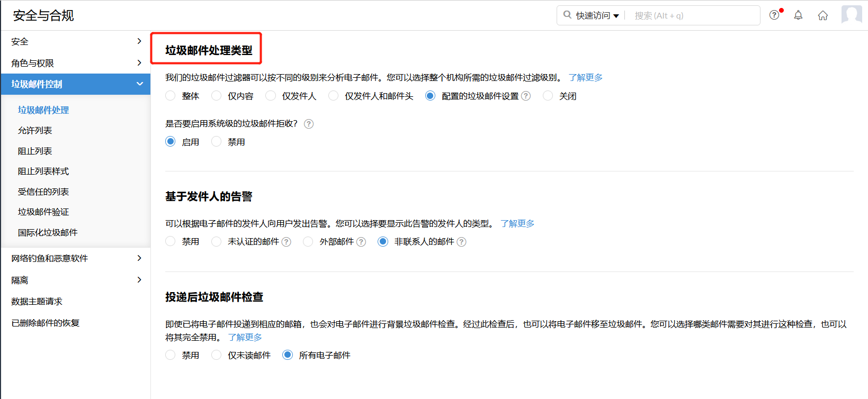Viewport: 868px width, 399px height.
Task: Click the search input field
Action: 694,16
